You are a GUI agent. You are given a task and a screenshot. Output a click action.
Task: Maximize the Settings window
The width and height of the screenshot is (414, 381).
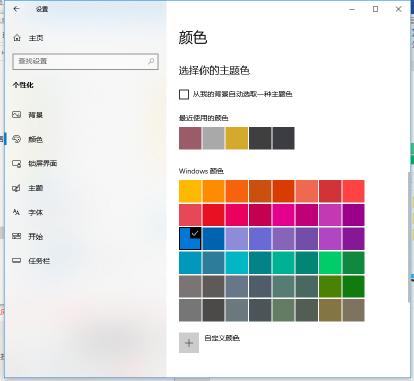(375, 9)
